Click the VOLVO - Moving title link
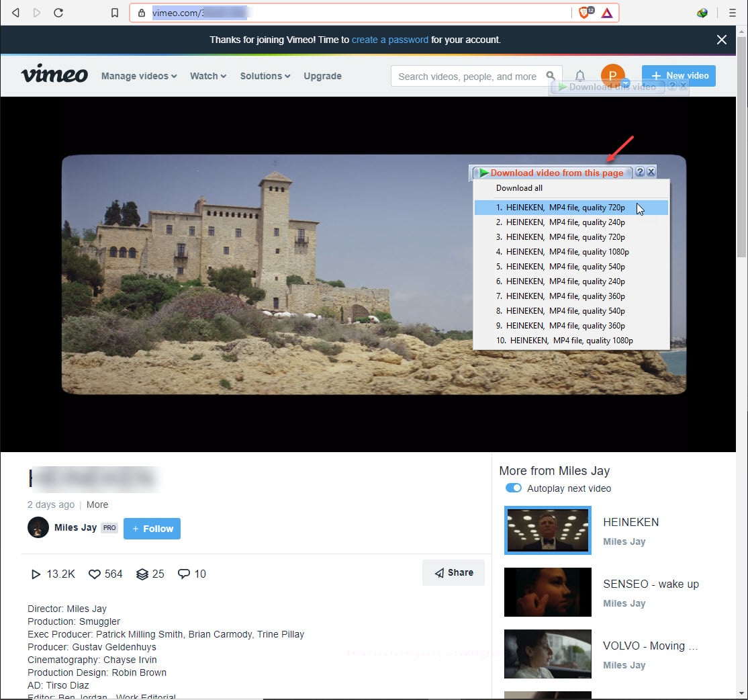This screenshot has height=700, width=748. [x=650, y=646]
